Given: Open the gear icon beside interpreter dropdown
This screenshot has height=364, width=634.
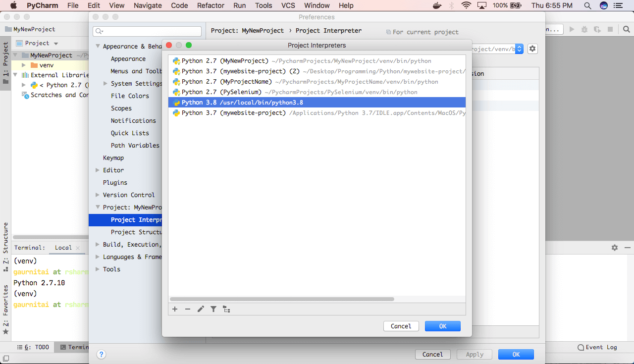Looking at the screenshot, I should (532, 49).
